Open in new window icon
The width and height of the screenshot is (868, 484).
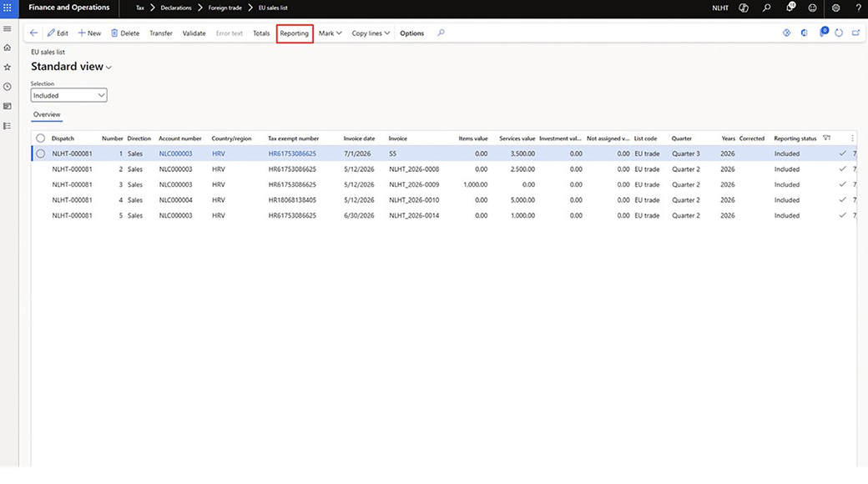[855, 33]
